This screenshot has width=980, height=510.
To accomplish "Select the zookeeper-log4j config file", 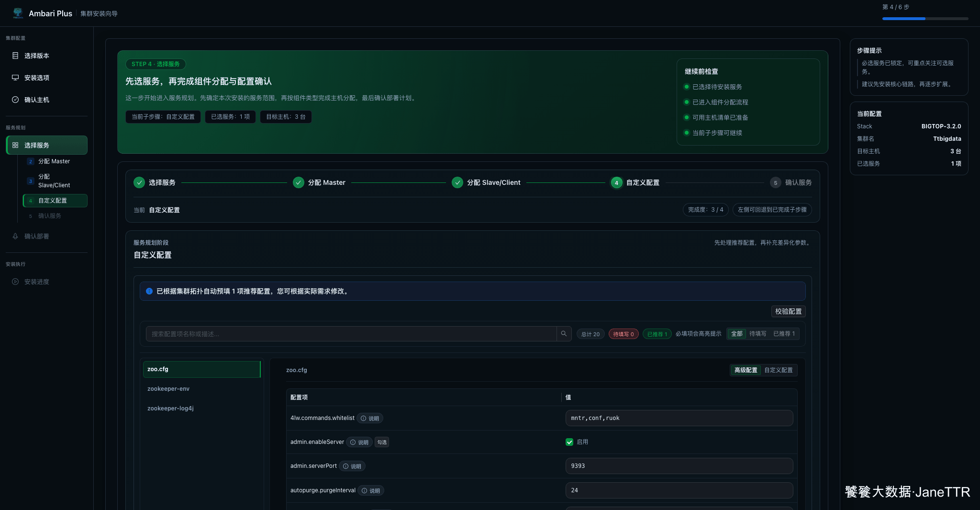I will (201, 408).
